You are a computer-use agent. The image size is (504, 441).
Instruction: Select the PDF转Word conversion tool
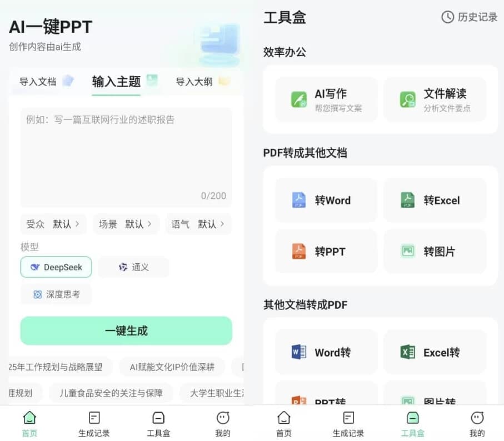[x=326, y=200]
